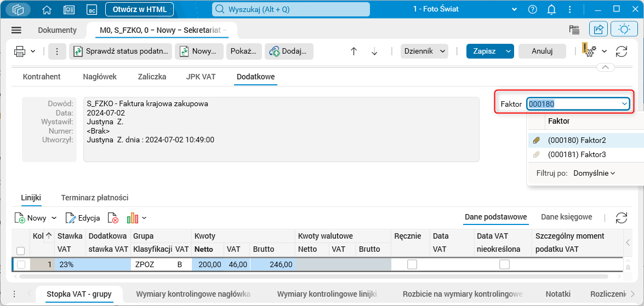
Task: Click Nowy line button with document icon
Action: pyautogui.click(x=30, y=218)
